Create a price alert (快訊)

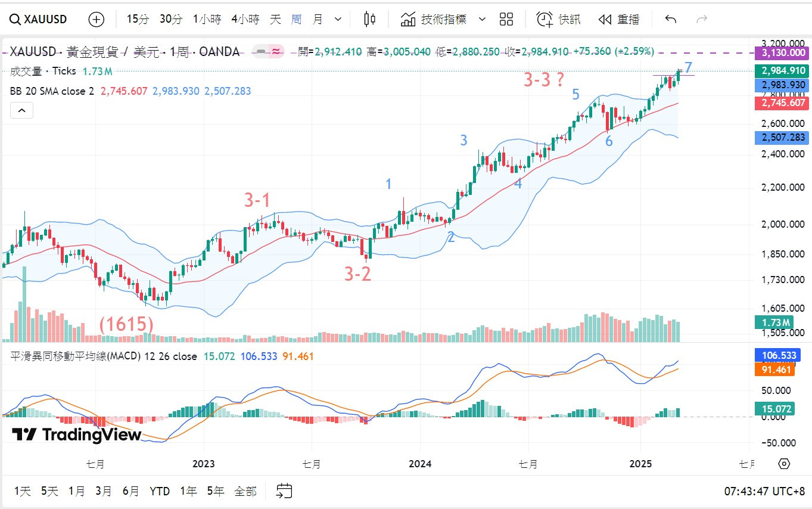click(558, 19)
